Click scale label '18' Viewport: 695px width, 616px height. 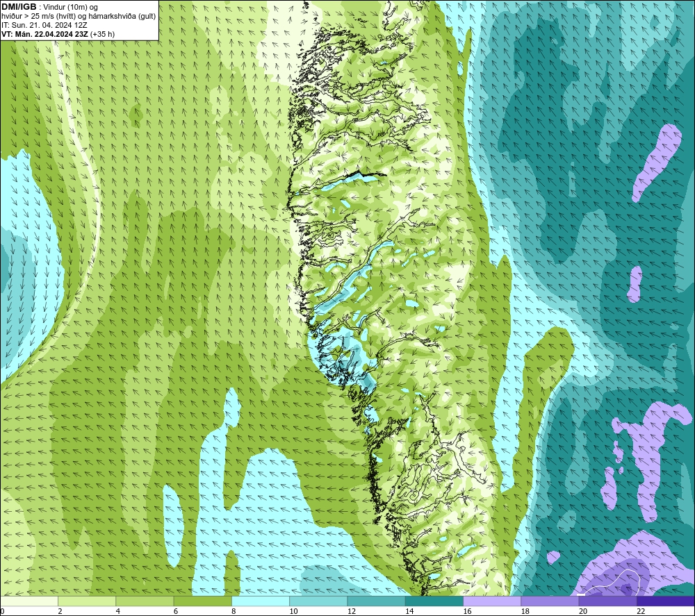coord(525,611)
